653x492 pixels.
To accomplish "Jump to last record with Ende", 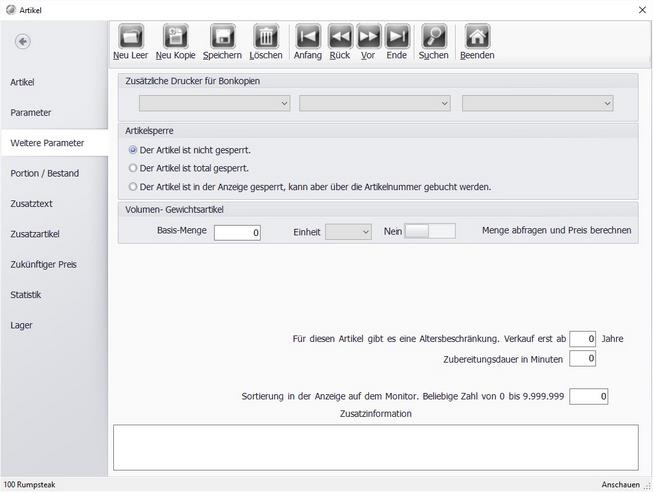I will [x=397, y=37].
